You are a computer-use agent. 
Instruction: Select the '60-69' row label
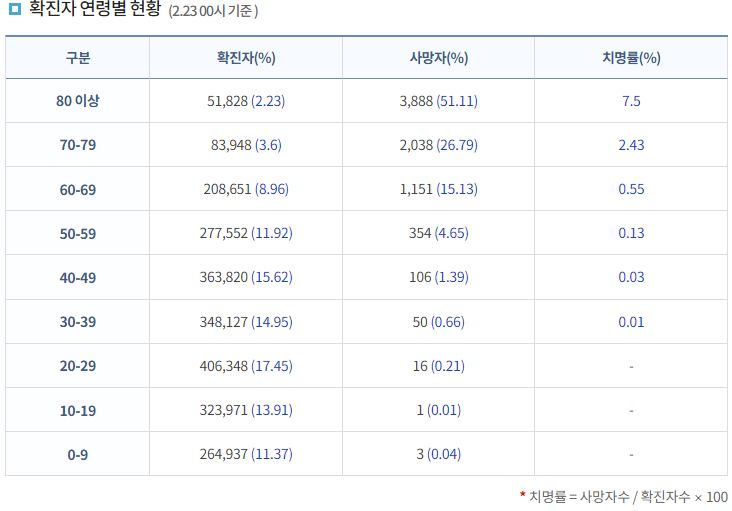click(x=77, y=189)
